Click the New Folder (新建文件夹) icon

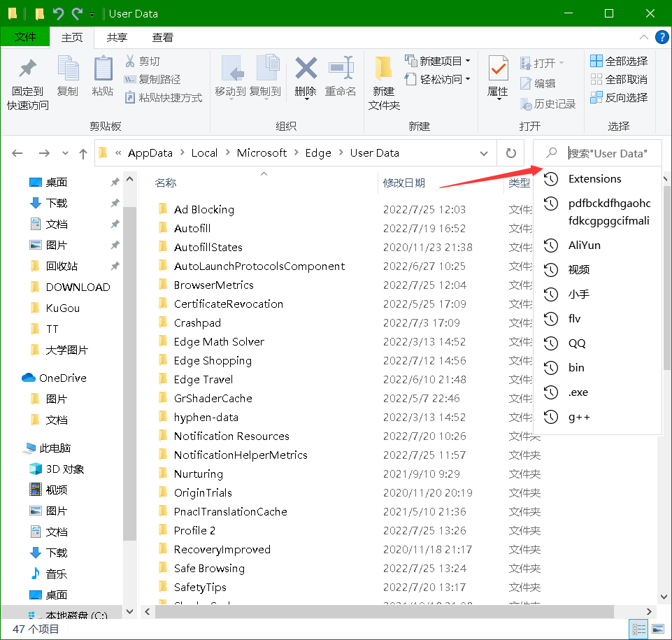point(384,68)
